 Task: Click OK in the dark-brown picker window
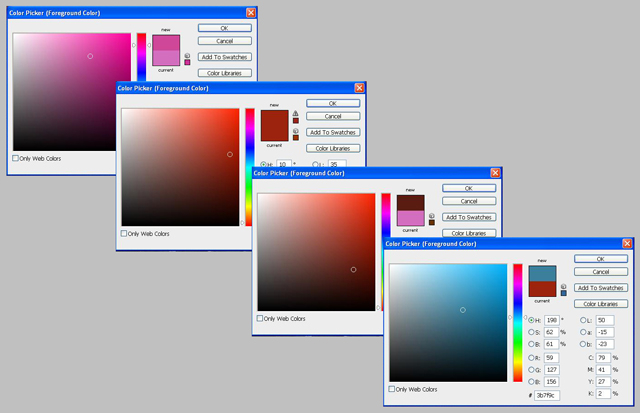click(469, 188)
